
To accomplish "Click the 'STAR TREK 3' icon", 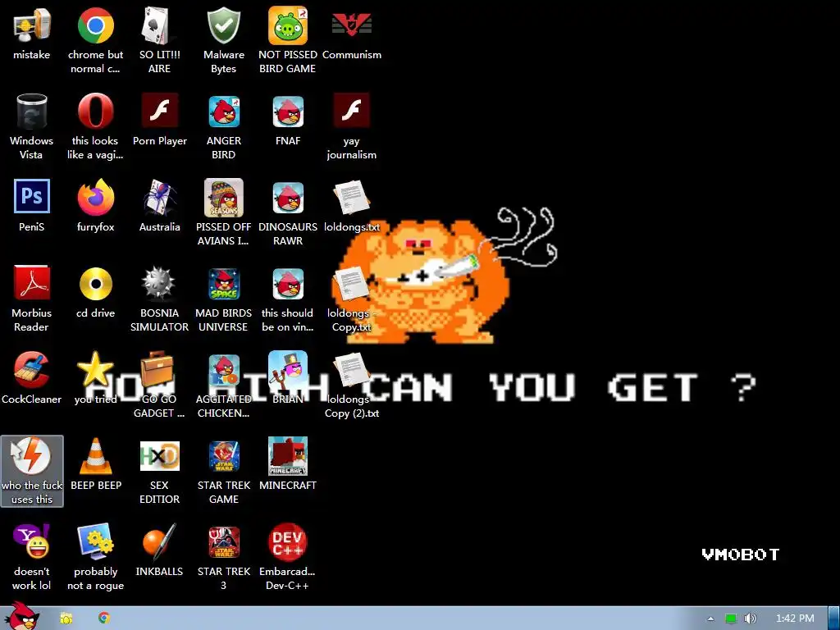I will [x=223, y=542].
